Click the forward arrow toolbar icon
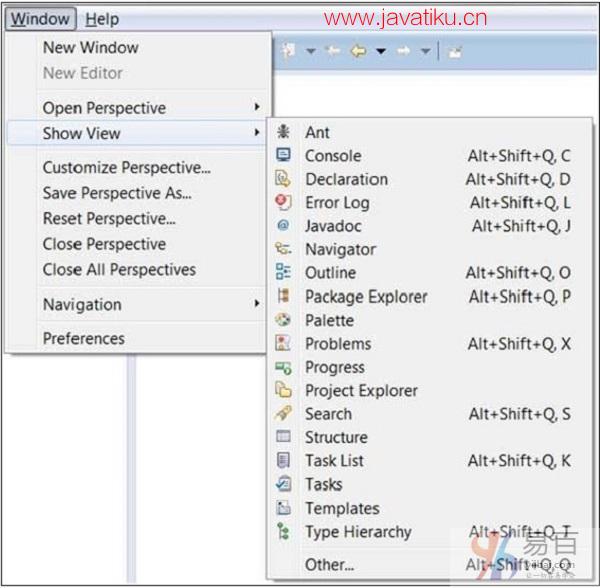 point(403,51)
